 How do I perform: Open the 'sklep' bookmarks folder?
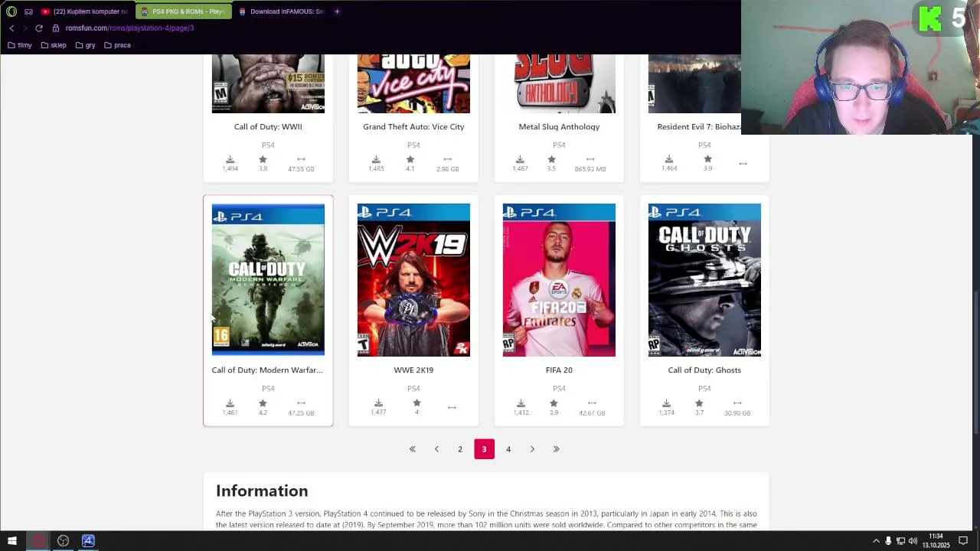54,45
